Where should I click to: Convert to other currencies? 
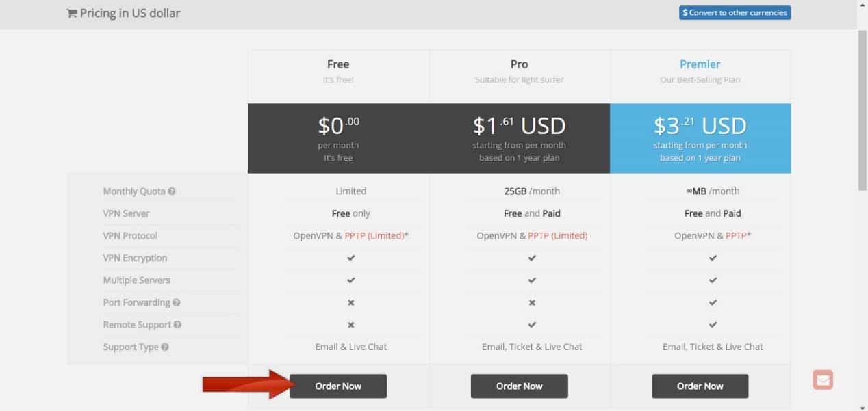(x=735, y=12)
